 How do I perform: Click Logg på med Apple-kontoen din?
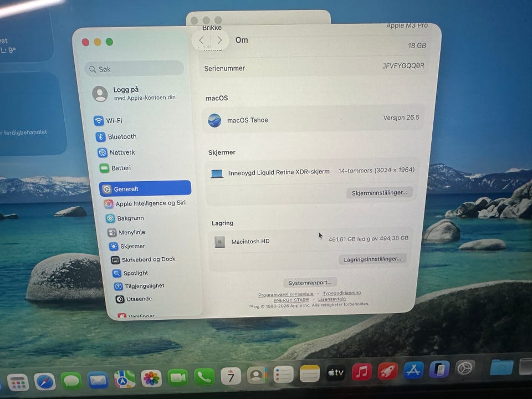click(134, 93)
